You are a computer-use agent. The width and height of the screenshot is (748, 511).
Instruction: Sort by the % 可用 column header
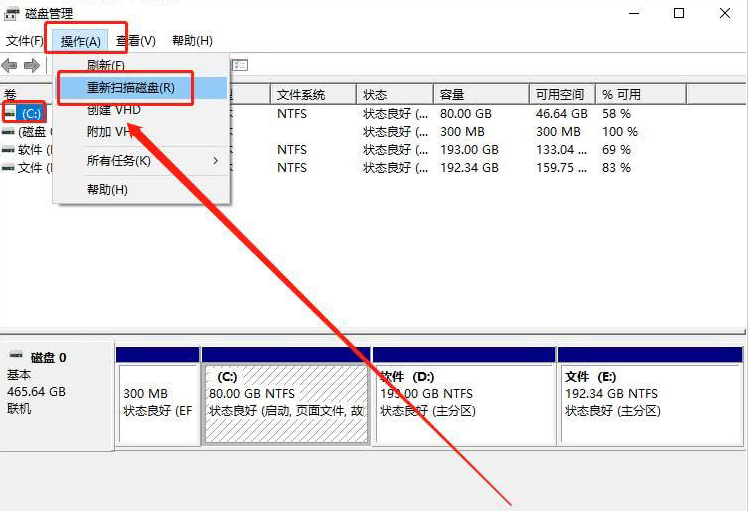point(641,94)
